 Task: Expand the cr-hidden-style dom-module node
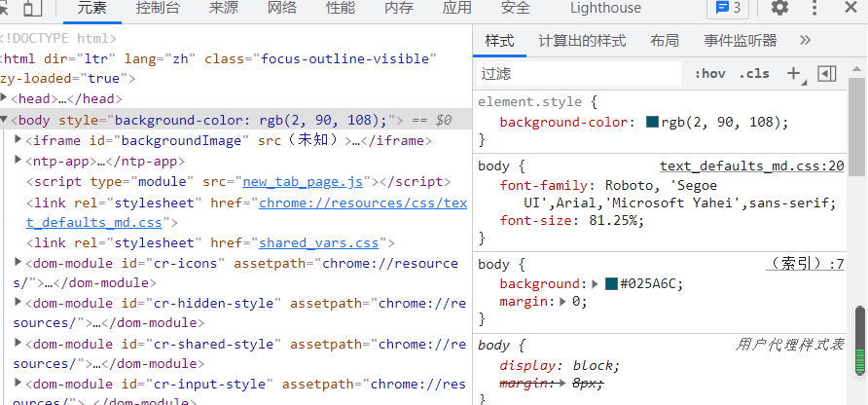coord(18,302)
